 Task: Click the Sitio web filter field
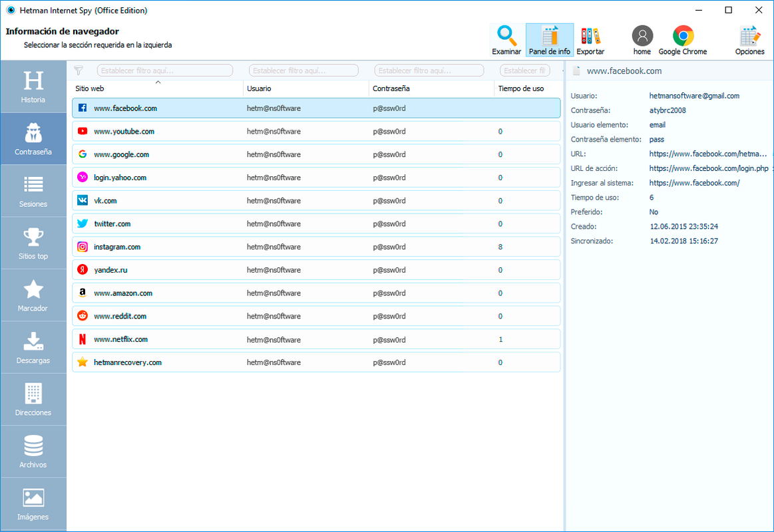(165, 70)
